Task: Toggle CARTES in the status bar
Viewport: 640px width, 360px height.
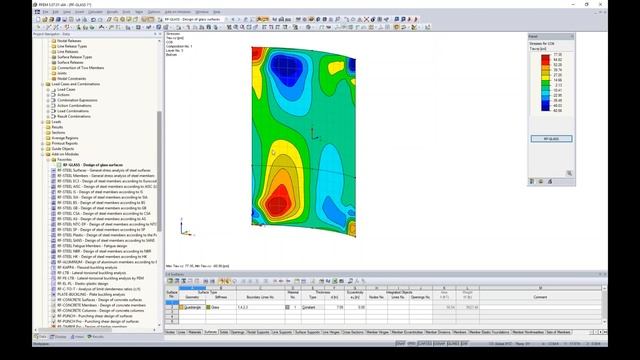Action: point(424,344)
